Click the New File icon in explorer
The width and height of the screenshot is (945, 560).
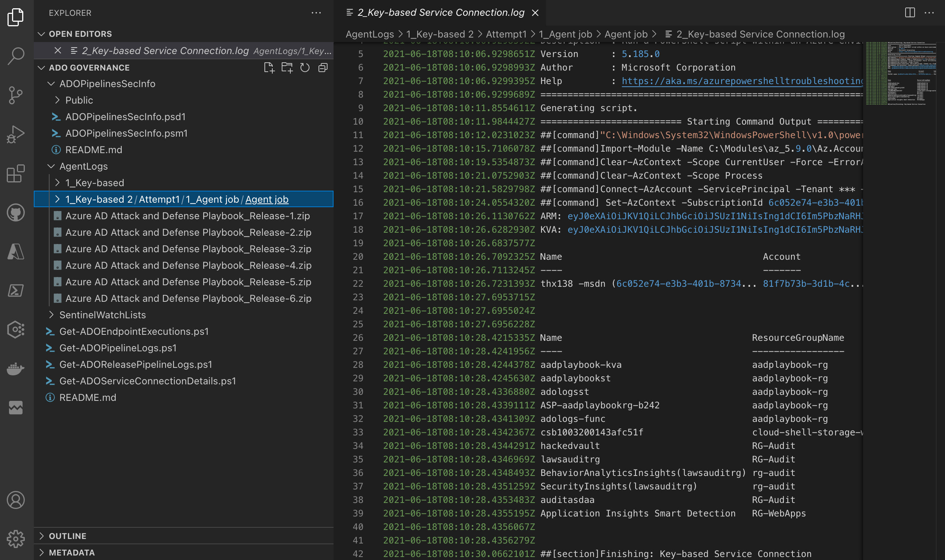point(269,68)
